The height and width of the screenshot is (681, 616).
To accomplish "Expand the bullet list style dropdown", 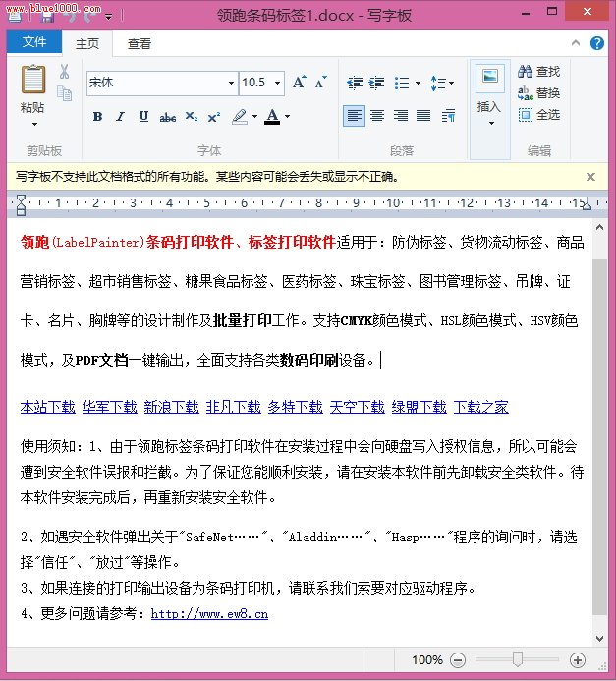I will tap(419, 83).
